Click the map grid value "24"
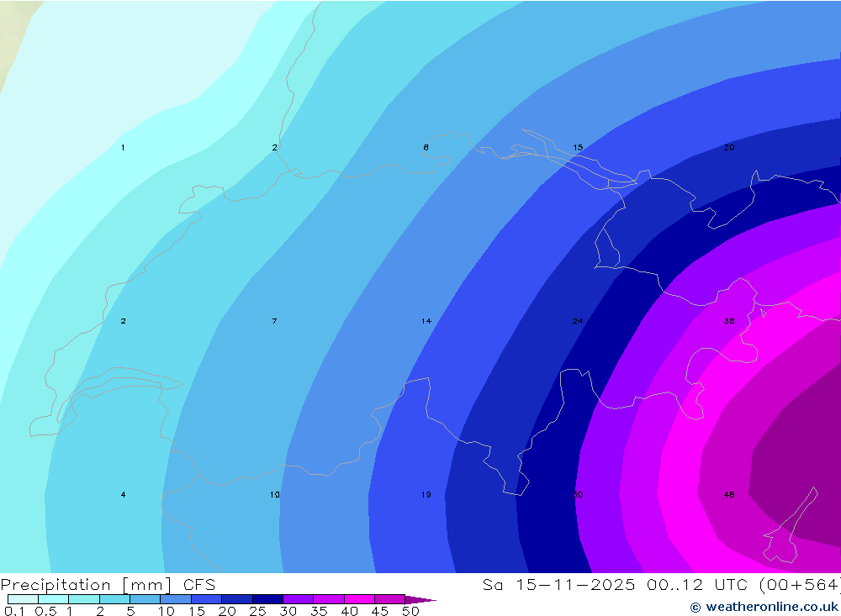This screenshot has height=616, width=841. pyautogui.click(x=578, y=321)
